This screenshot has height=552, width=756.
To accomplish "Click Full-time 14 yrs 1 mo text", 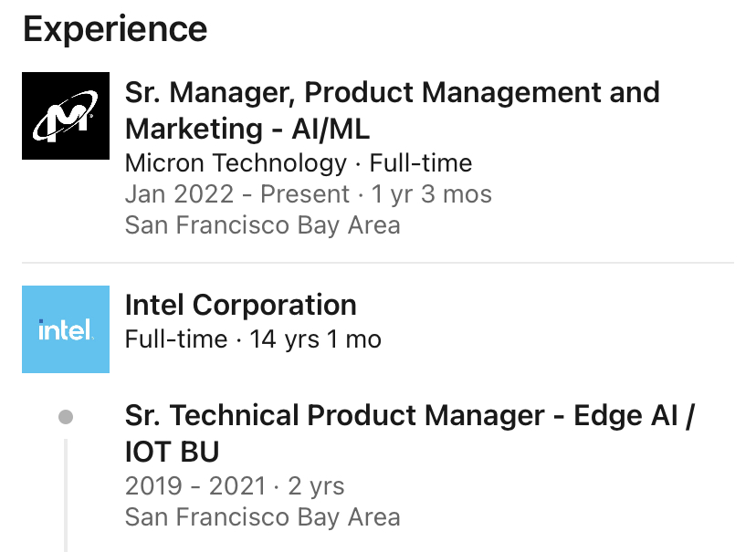I will click(x=253, y=339).
